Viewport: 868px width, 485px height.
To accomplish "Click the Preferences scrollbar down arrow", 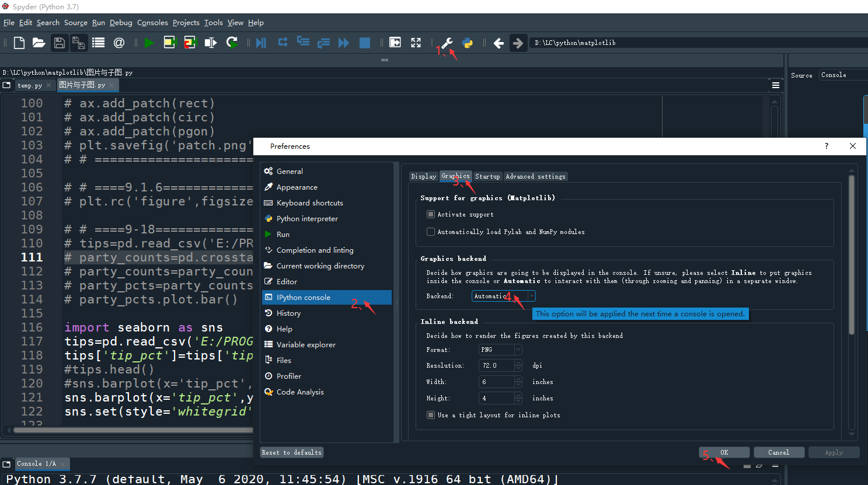I will [x=852, y=434].
